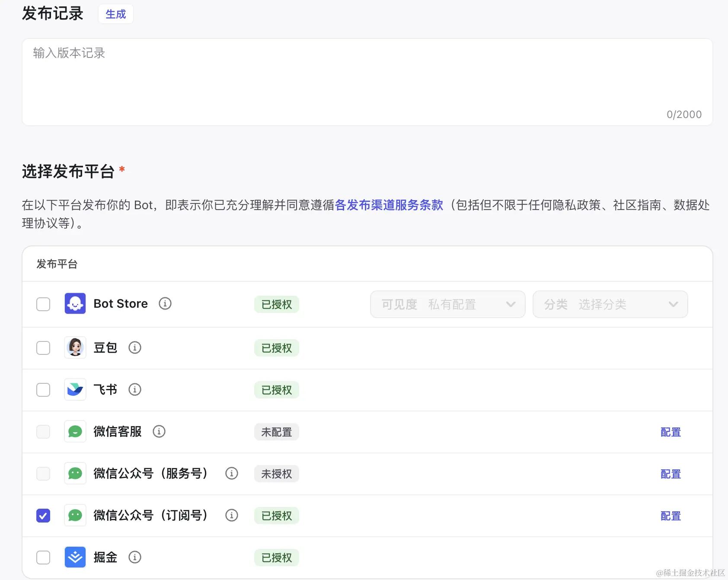728x580 pixels.
Task: Click the 未配置 badge for 微信客服
Action: click(x=277, y=432)
